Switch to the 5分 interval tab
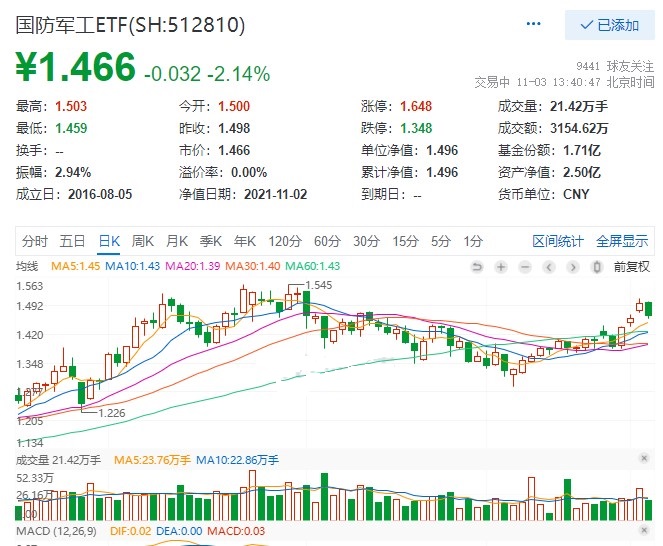The width and height of the screenshot is (663, 546). coord(441,241)
